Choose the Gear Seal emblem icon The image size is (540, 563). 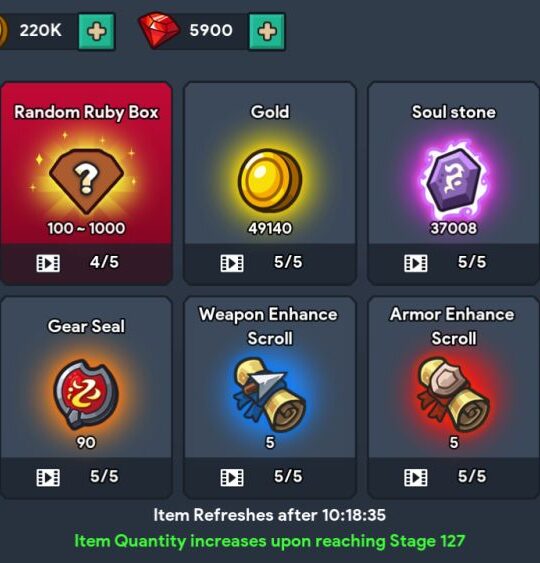(86, 395)
